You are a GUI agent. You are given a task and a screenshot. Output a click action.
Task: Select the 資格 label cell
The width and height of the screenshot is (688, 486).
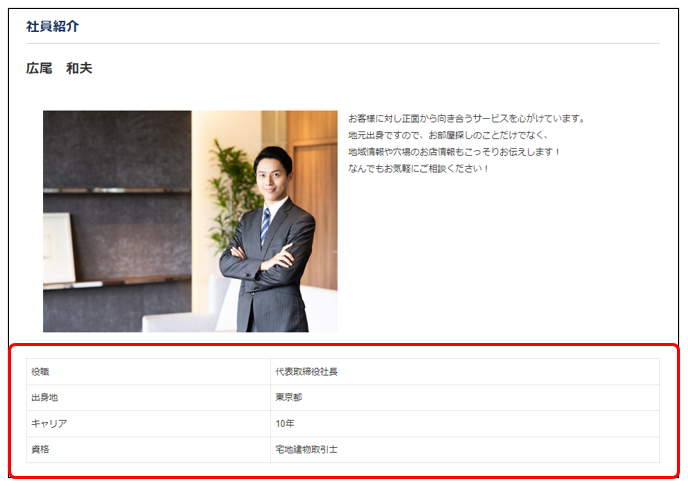point(41,450)
